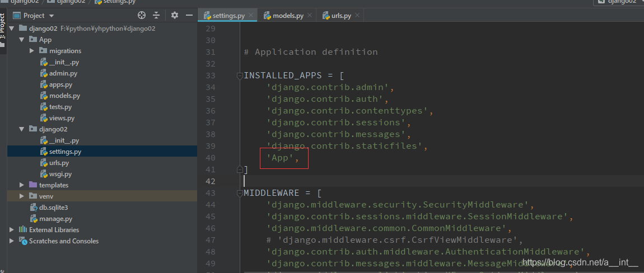This screenshot has height=273, width=644.
Task: Switch to the models.py editor tab
Action: coord(288,16)
